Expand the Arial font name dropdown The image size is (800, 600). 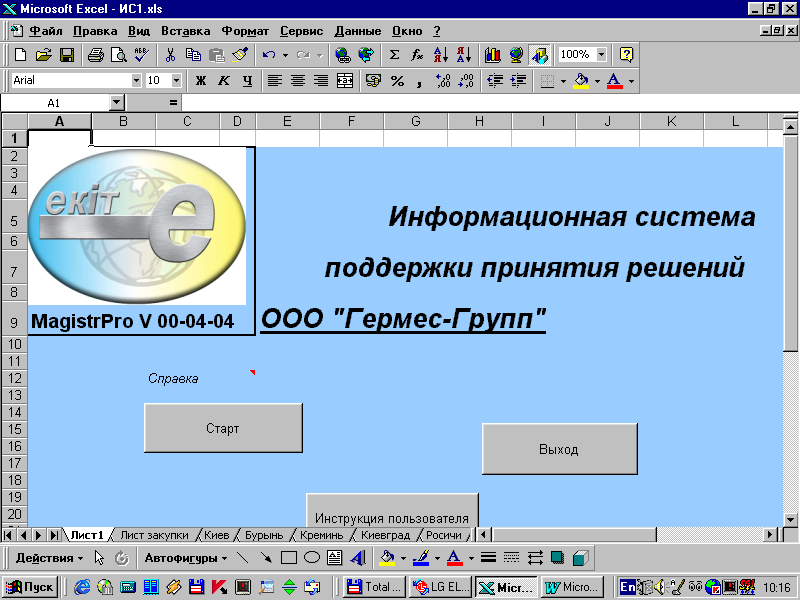click(136, 80)
